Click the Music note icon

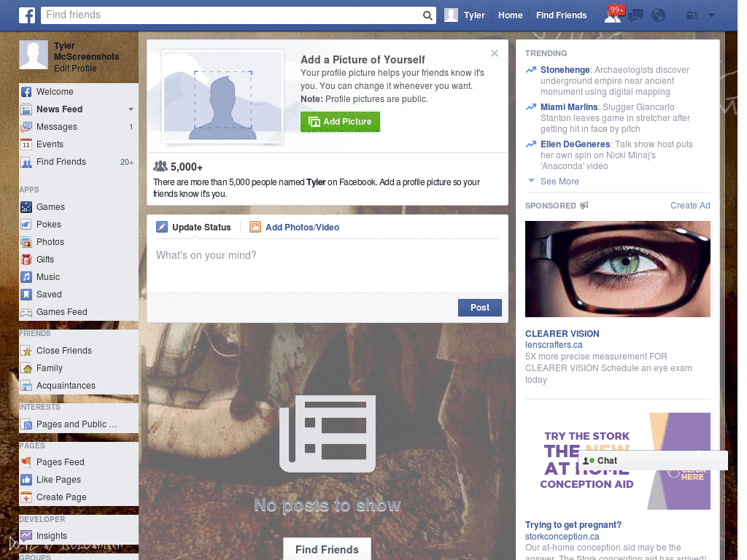click(x=26, y=277)
